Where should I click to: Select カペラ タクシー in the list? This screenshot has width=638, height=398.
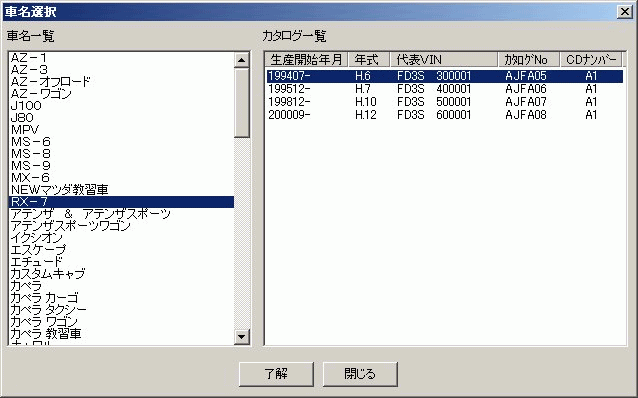[121, 310]
